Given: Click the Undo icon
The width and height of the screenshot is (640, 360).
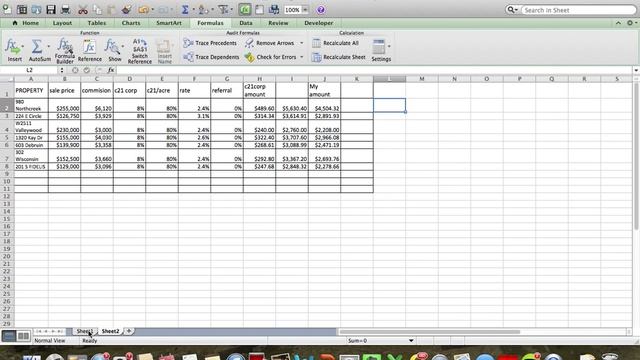Looking at the screenshot, I should (x=143, y=9).
